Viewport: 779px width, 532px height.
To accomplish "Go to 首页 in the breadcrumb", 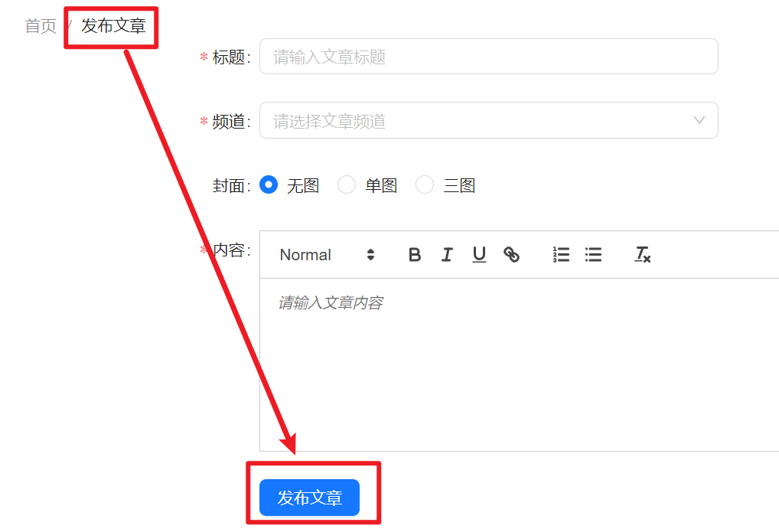I will point(41,26).
